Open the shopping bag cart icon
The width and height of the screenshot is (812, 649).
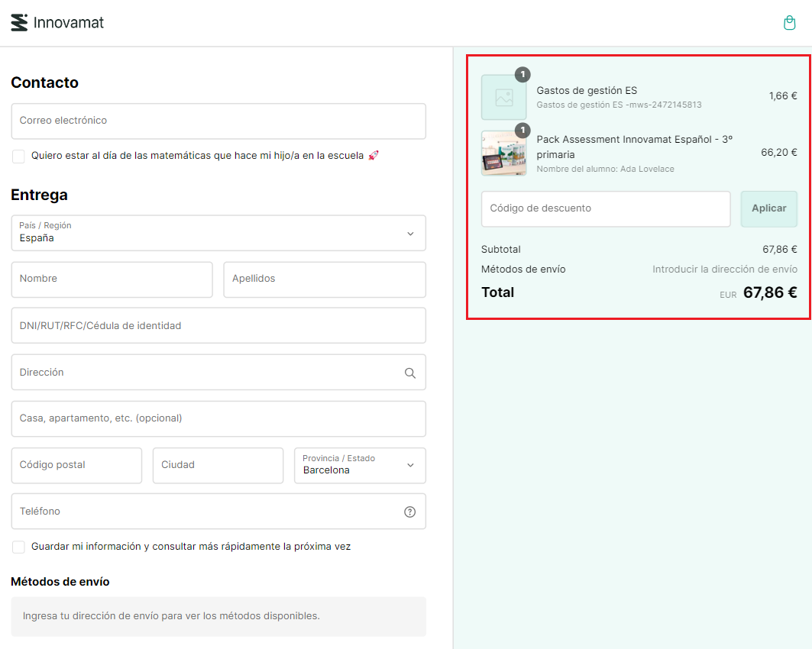coord(789,23)
